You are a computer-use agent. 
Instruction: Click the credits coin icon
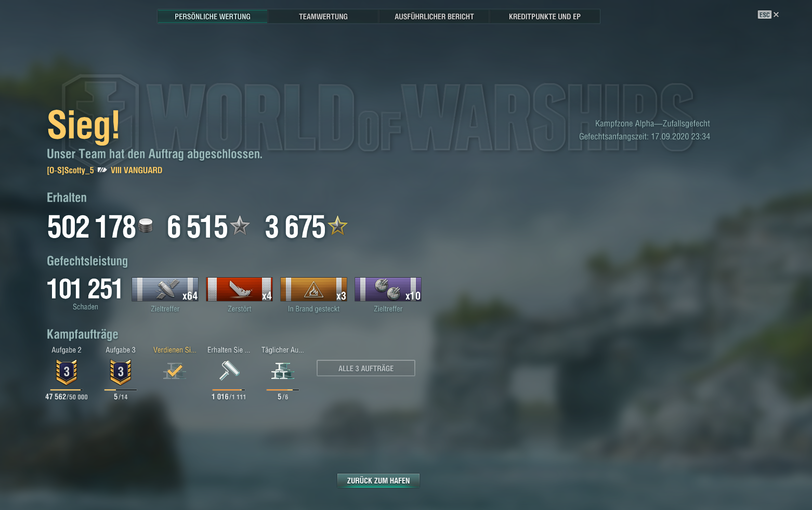tap(146, 226)
